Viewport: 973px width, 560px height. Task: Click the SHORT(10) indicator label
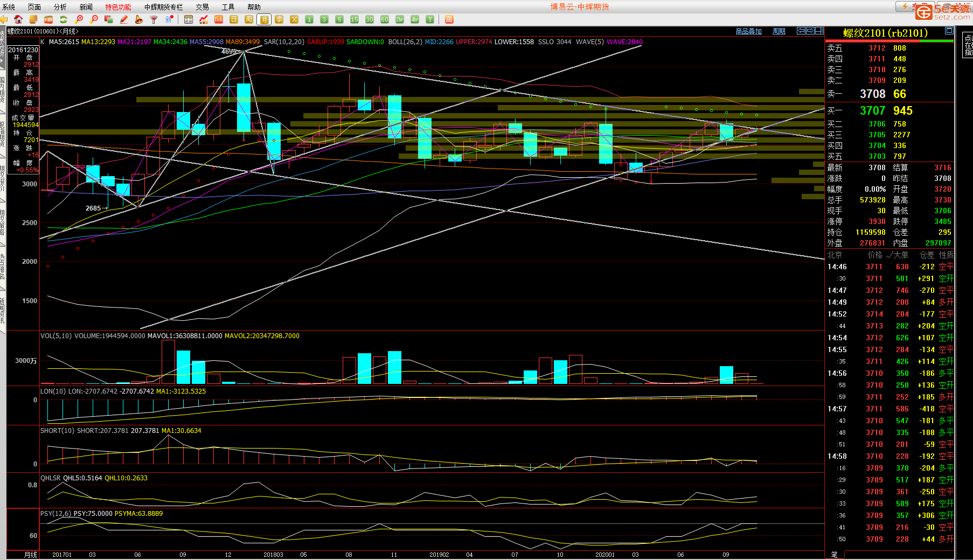pyautogui.click(x=58, y=431)
